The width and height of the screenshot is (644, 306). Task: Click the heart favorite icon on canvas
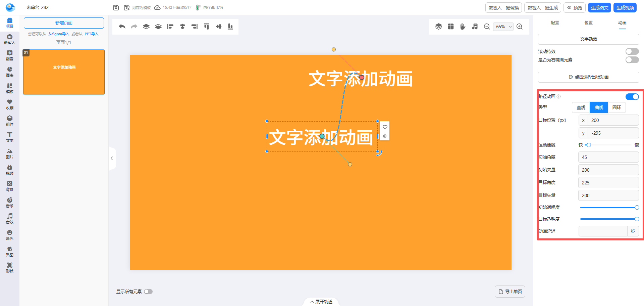click(x=385, y=127)
